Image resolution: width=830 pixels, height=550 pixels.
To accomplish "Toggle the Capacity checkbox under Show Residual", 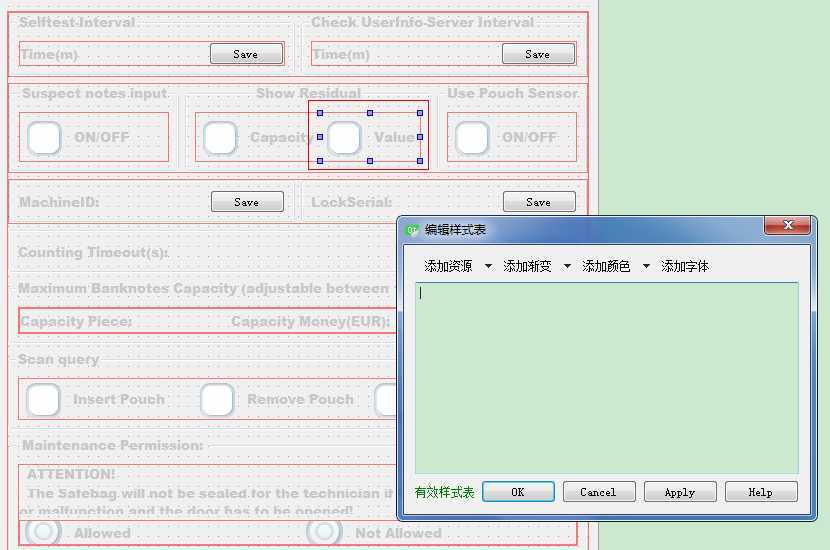I will coord(220,138).
